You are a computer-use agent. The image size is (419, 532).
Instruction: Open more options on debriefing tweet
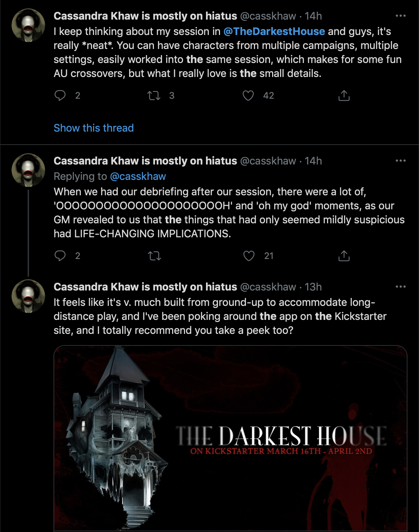coord(400,161)
